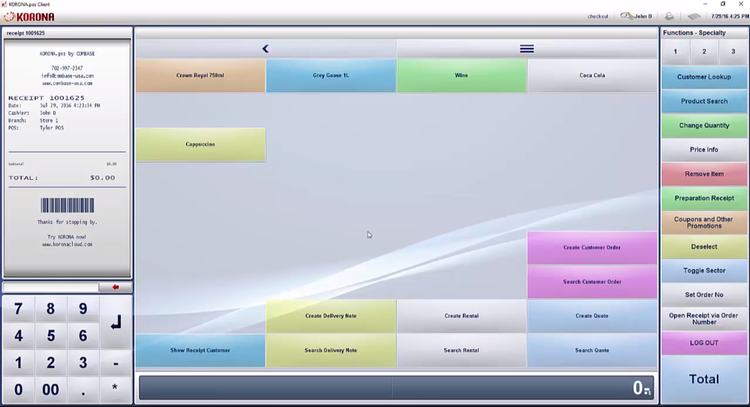Click the Deselect function button
This screenshot has width=750, height=407.
[x=704, y=246]
